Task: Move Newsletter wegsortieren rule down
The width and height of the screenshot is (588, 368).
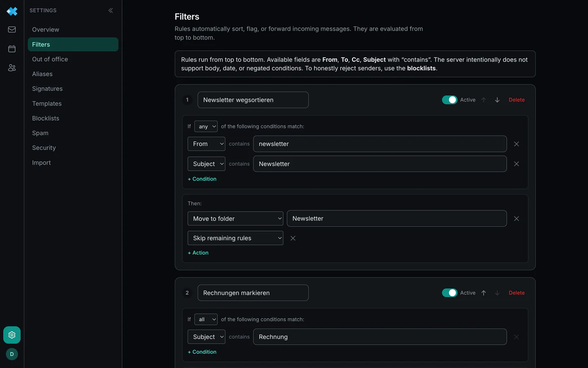Action: coord(497,100)
